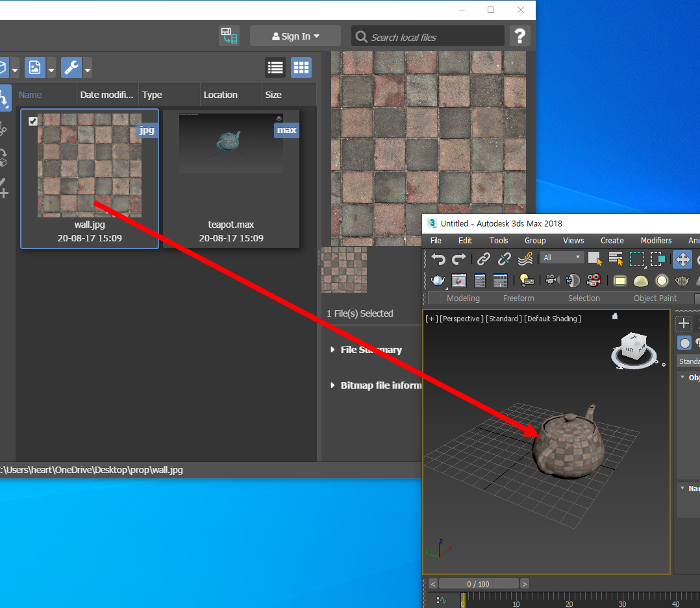Open the Sign In dropdown
This screenshot has width=700, height=608.
click(x=295, y=36)
